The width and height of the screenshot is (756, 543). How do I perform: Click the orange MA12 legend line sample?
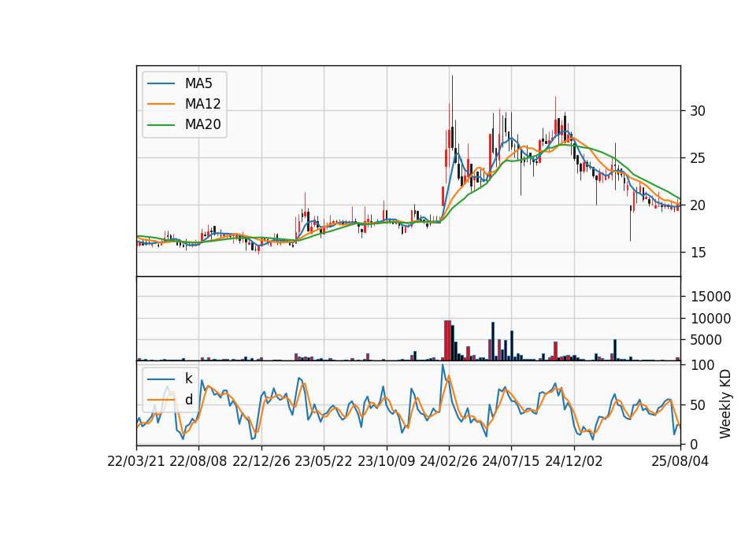[161, 104]
